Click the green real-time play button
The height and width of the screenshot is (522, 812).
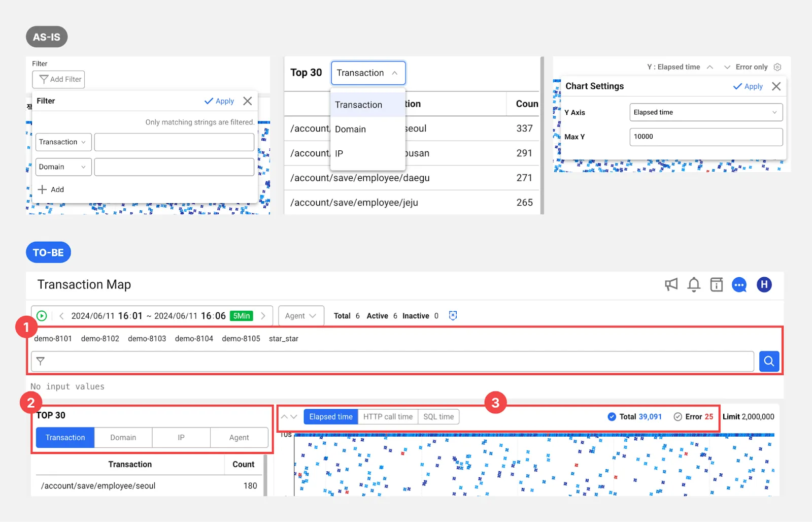coord(42,316)
